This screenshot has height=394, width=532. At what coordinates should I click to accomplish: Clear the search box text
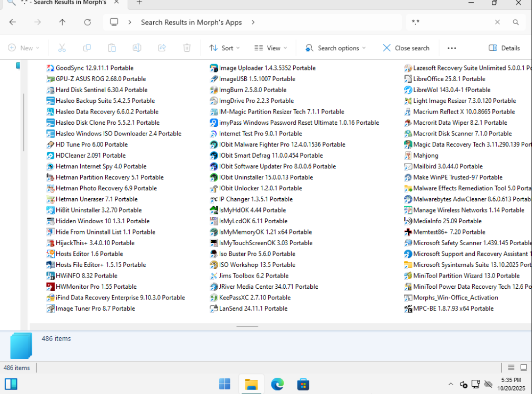pos(497,22)
